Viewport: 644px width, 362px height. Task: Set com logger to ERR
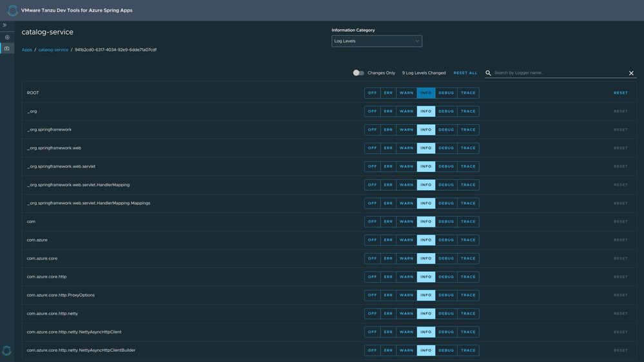click(x=388, y=222)
